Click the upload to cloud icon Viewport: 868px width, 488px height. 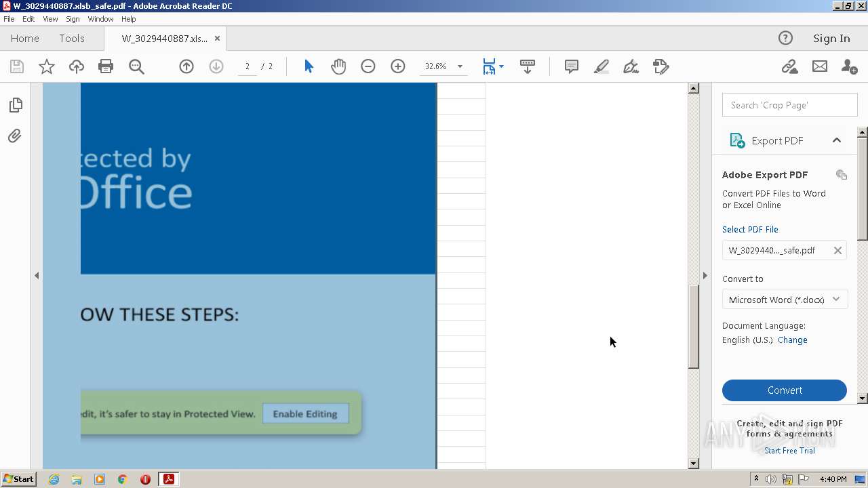[x=77, y=66]
